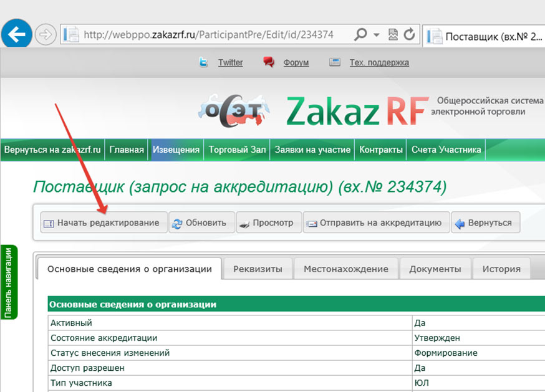The height and width of the screenshot is (392, 545).
Task: Click the Отправить на аккредитацию button
Action: point(377,222)
